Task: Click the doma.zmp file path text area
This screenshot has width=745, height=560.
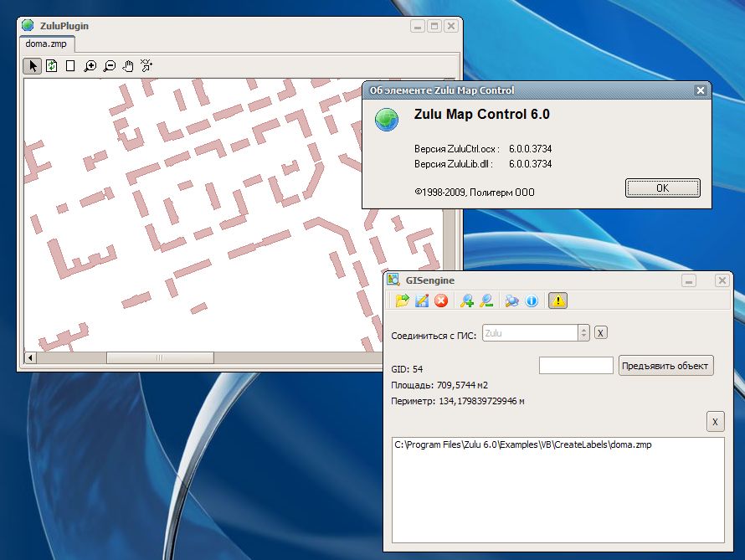Action: [557, 490]
